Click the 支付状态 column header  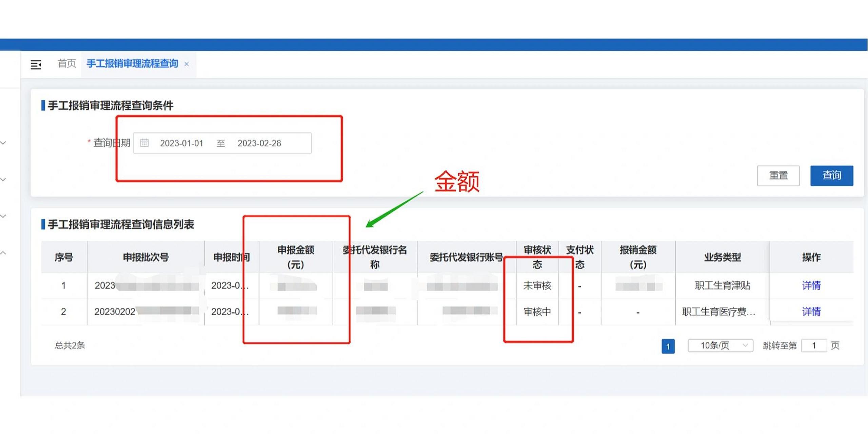coord(579,257)
